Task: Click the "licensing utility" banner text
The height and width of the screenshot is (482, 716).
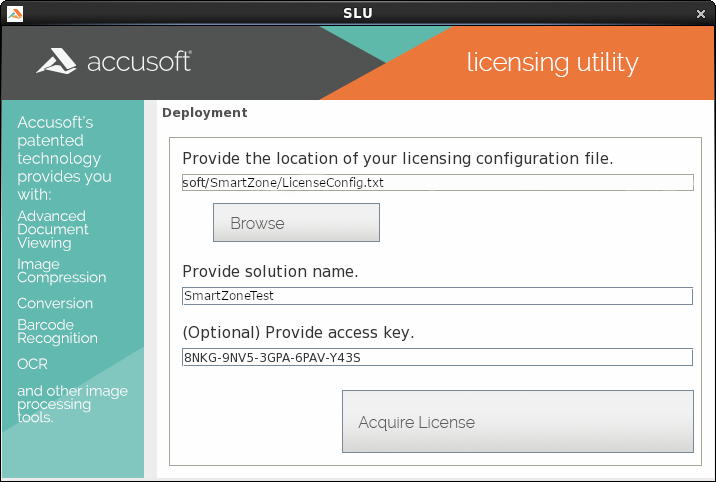Action: tap(552, 62)
